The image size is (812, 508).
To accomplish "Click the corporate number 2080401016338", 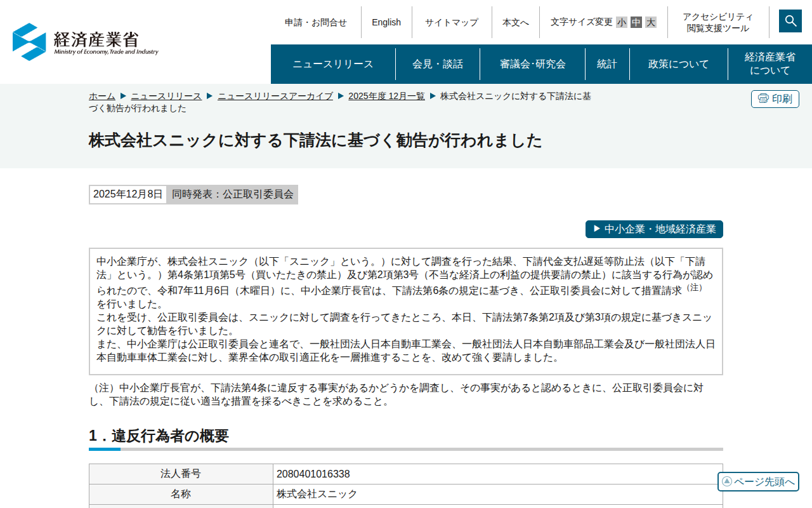I will 313,474.
